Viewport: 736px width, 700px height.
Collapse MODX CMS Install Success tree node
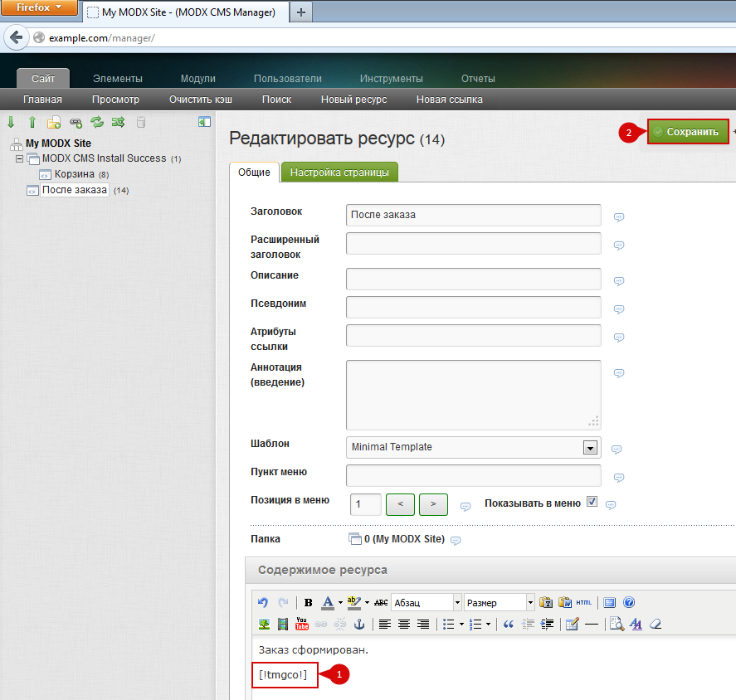[x=20, y=158]
